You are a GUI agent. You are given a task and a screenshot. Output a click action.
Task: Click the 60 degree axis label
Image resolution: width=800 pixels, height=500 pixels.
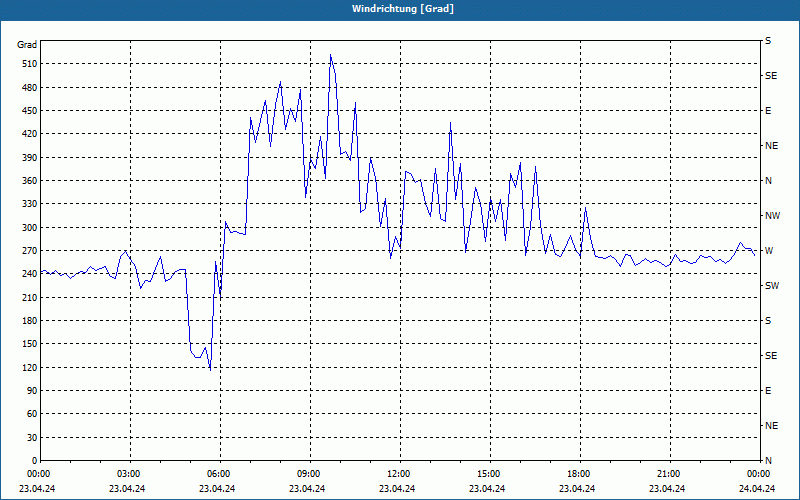tap(31, 414)
